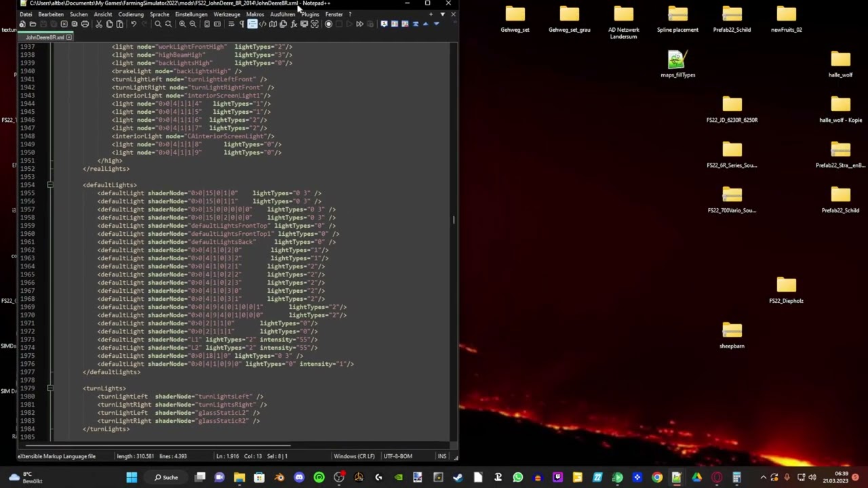Open taskbar Suche search box
This screenshot has width=868, height=488.
pyautogui.click(x=166, y=477)
